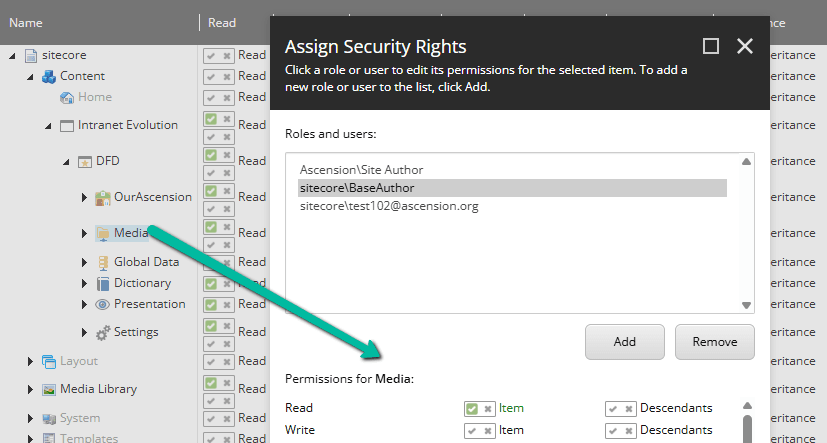Close the Assign Security Rights dialog

(x=745, y=46)
